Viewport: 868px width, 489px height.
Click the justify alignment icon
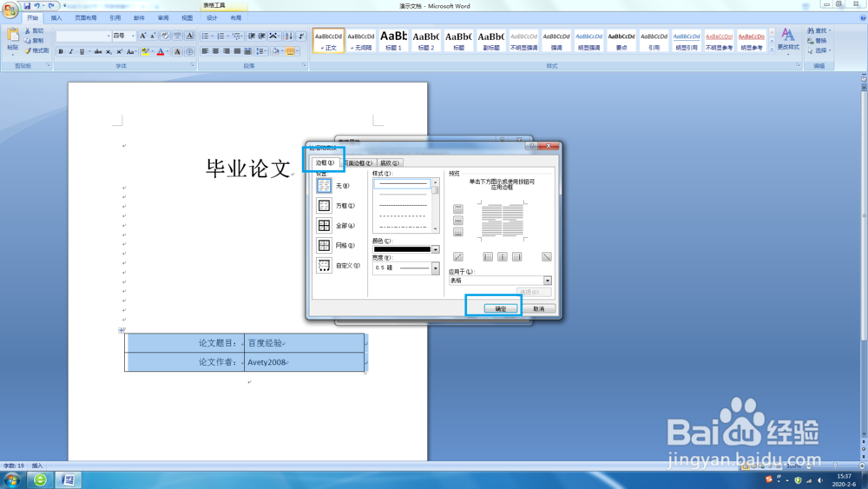237,51
